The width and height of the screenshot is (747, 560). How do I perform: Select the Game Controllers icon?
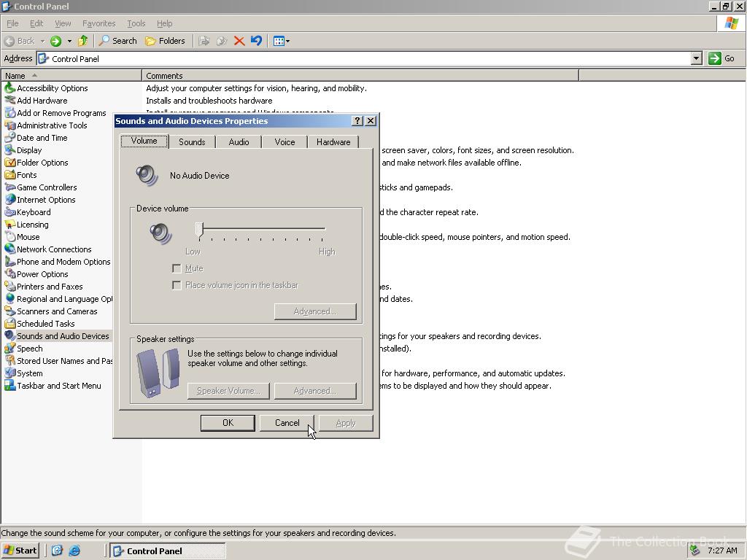tap(9, 187)
